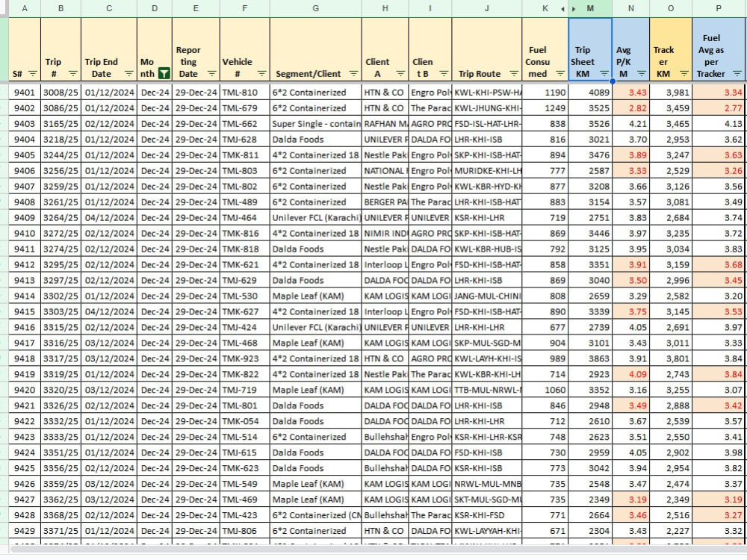The height and width of the screenshot is (560, 747).
Task: Select column B header
Action: tap(61, 8)
